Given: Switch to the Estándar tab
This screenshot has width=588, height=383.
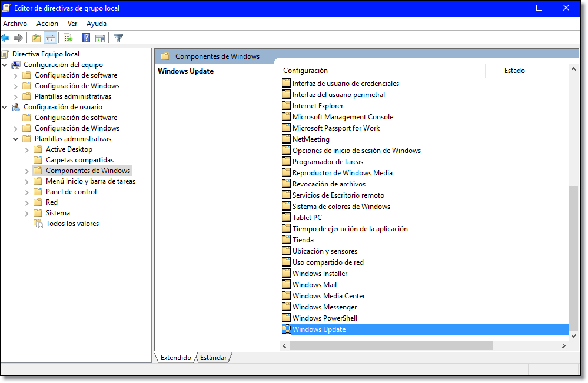Looking at the screenshot, I should point(214,358).
